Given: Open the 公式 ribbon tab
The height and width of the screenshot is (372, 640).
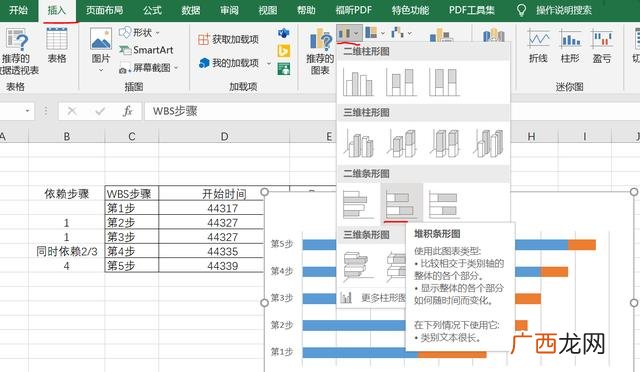Looking at the screenshot, I should tap(153, 10).
